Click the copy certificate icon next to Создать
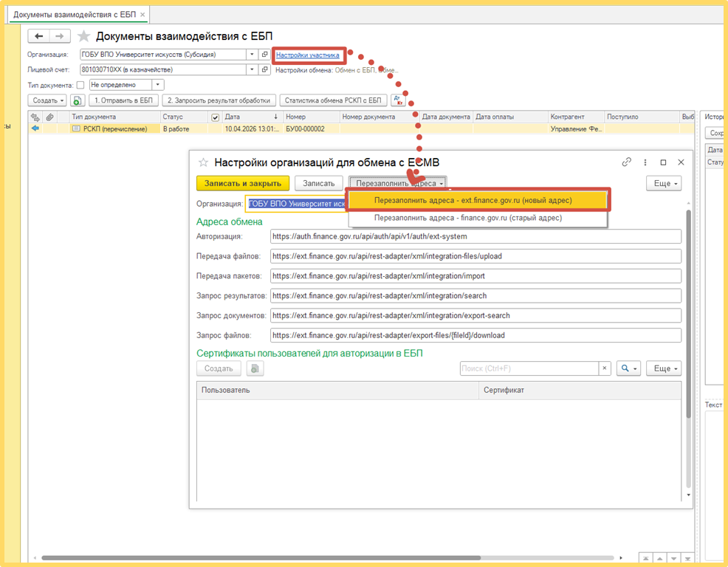Viewport: 728px width, 567px height. click(255, 368)
